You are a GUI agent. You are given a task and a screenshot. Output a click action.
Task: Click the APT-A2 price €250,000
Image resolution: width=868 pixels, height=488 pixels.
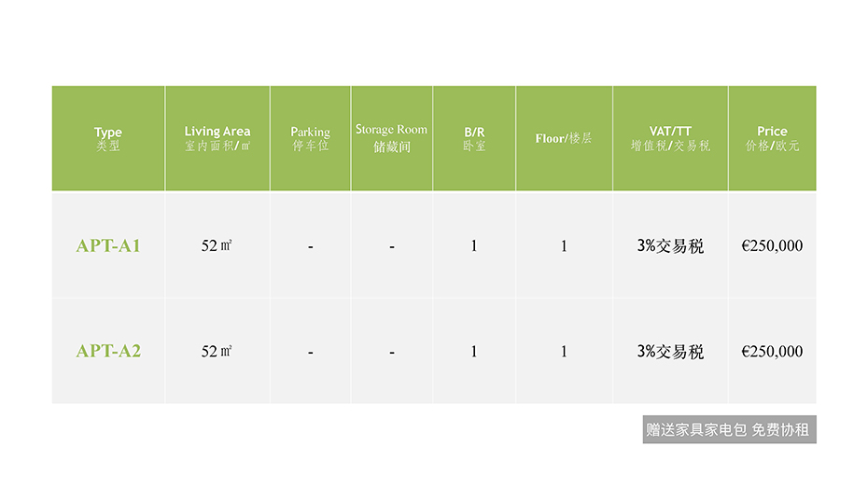click(x=772, y=352)
